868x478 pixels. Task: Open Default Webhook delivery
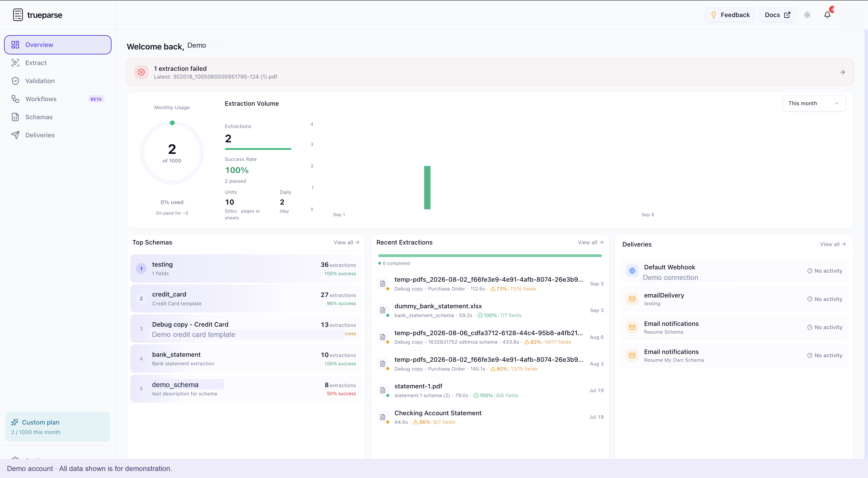click(x=734, y=271)
